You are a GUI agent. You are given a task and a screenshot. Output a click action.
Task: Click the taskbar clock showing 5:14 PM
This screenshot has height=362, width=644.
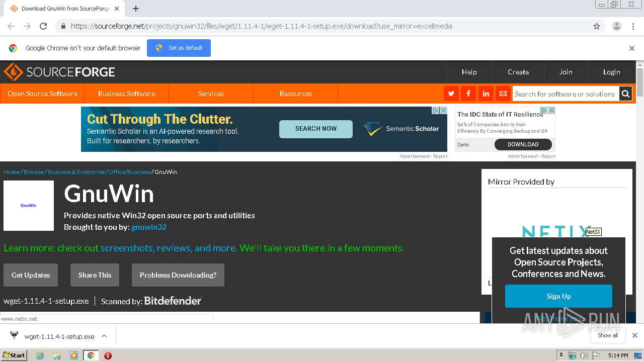click(618, 355)
